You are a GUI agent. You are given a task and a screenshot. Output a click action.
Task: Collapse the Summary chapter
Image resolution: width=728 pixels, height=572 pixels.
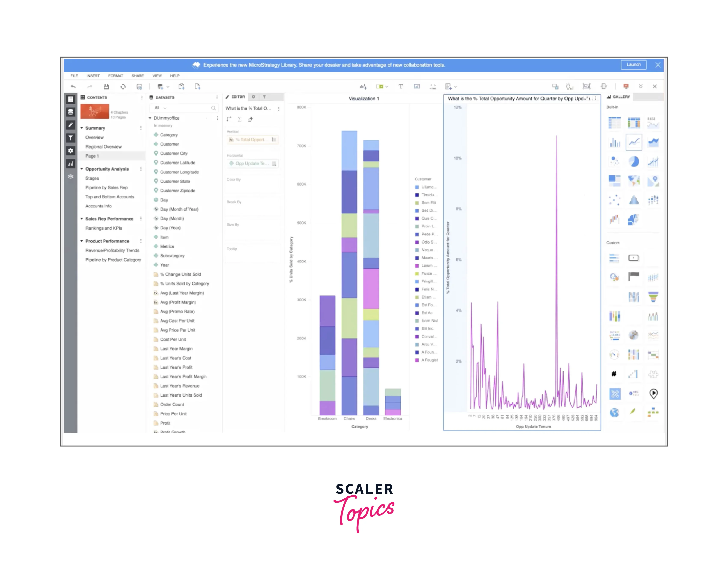pos(81,128)
